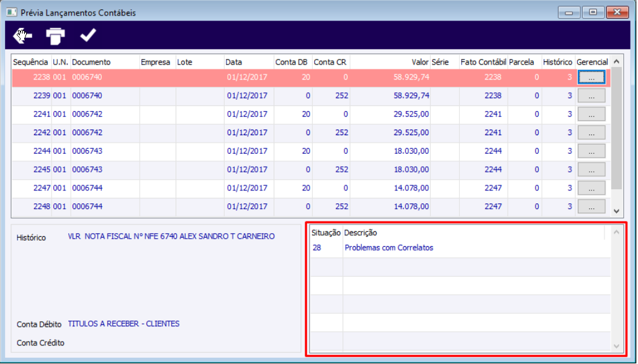Minimize the Prévia Lançamentos Contábeis window
638x364 pixels.
tap(569, 12)
